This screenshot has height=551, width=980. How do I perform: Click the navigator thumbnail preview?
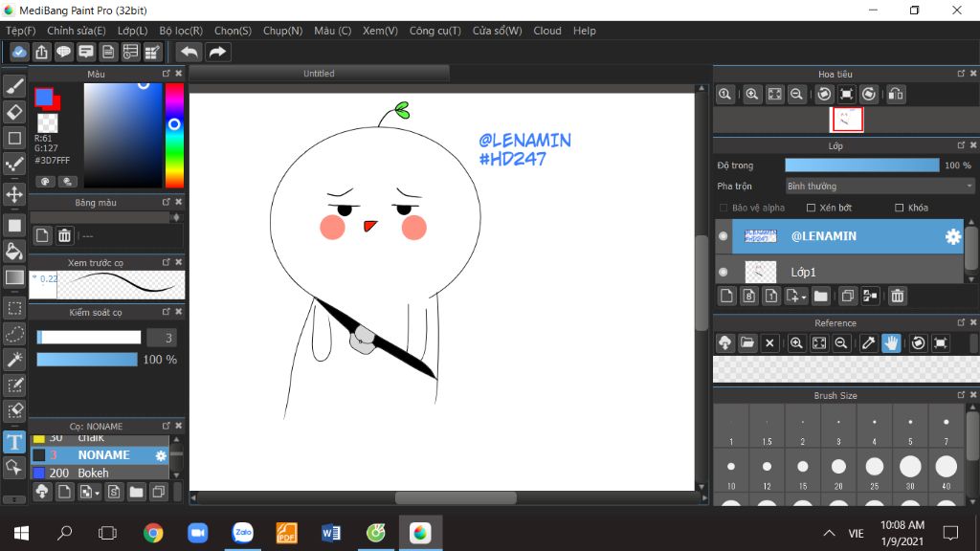pos(846,120)
